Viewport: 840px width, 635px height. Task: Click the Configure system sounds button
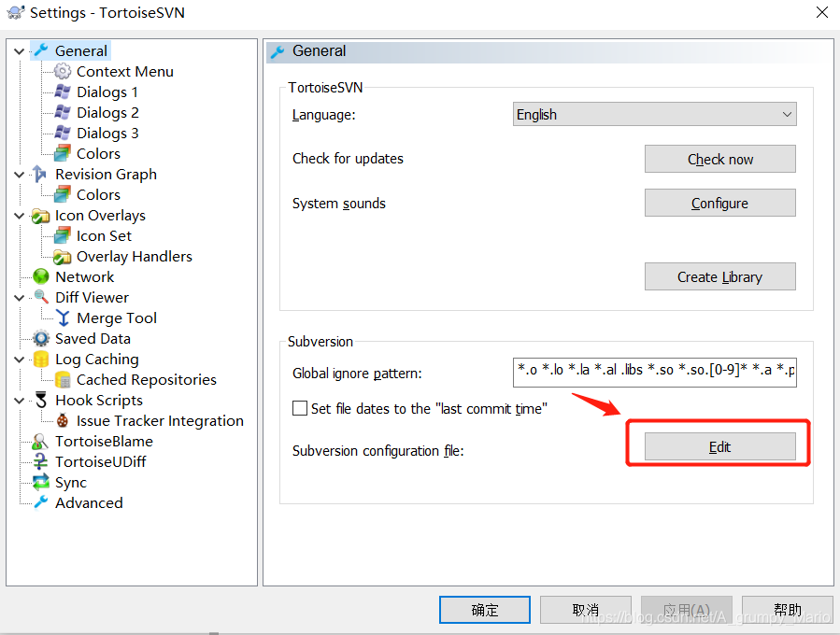click(x=720, y=203)
